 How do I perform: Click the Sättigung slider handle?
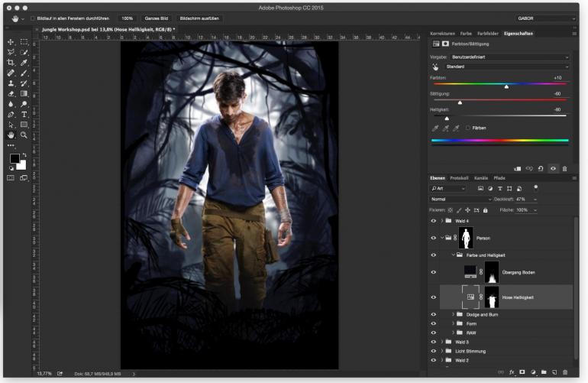click(460, 102)
